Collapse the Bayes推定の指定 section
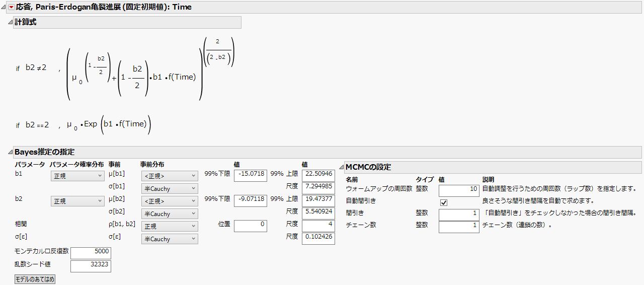Image resolution: width=644 pixels, height=285 pixels. pos(10,152)
